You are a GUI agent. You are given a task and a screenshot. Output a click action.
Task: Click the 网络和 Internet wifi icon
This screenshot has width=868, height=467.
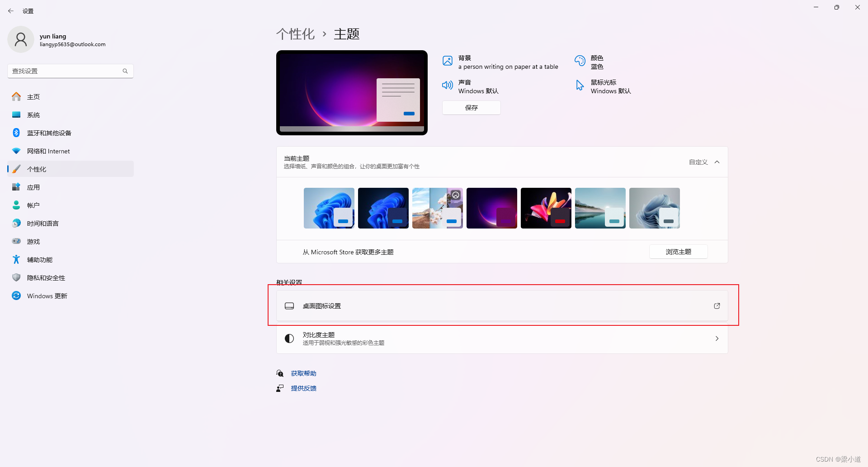(x=16, y=151)
